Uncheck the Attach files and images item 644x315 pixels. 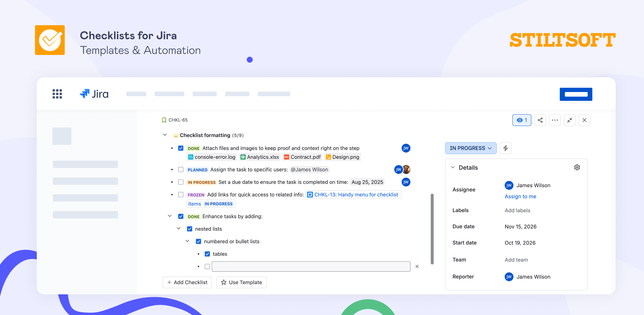pyautogui.click(x=181, y=148)
